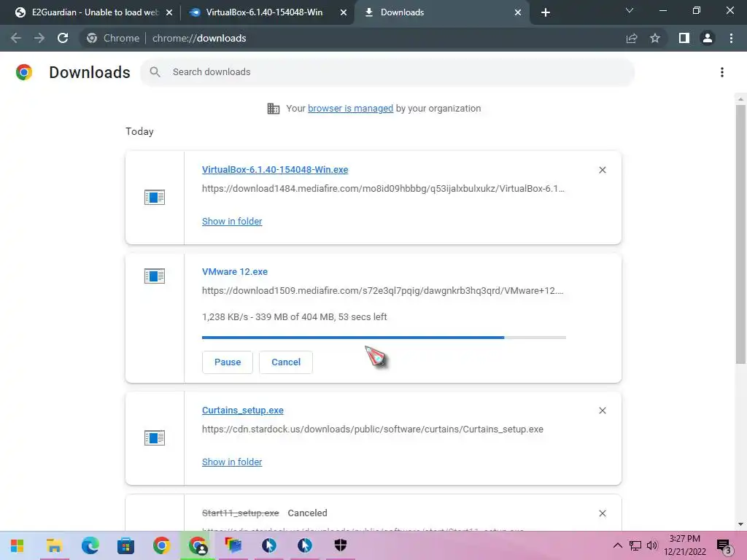Image resolution: width=747 pixels, height=560 pixels.
Task: Open Microsoft Store from the taskbar
Action: pos(125,545)
